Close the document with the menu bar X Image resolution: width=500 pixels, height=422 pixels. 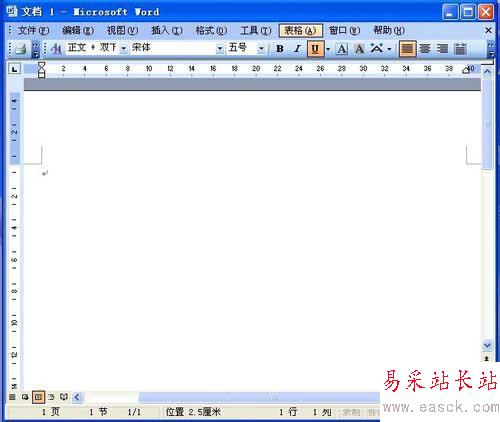(x=488, y=30)
